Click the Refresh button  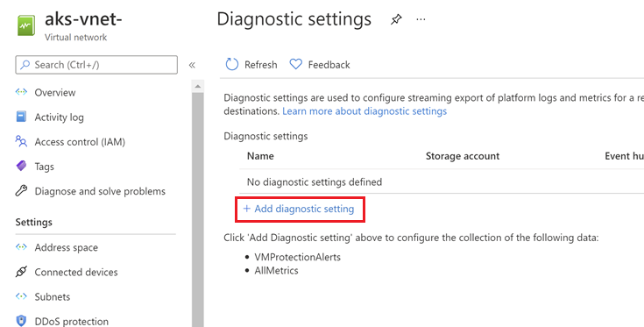click(x=251, y=65)
